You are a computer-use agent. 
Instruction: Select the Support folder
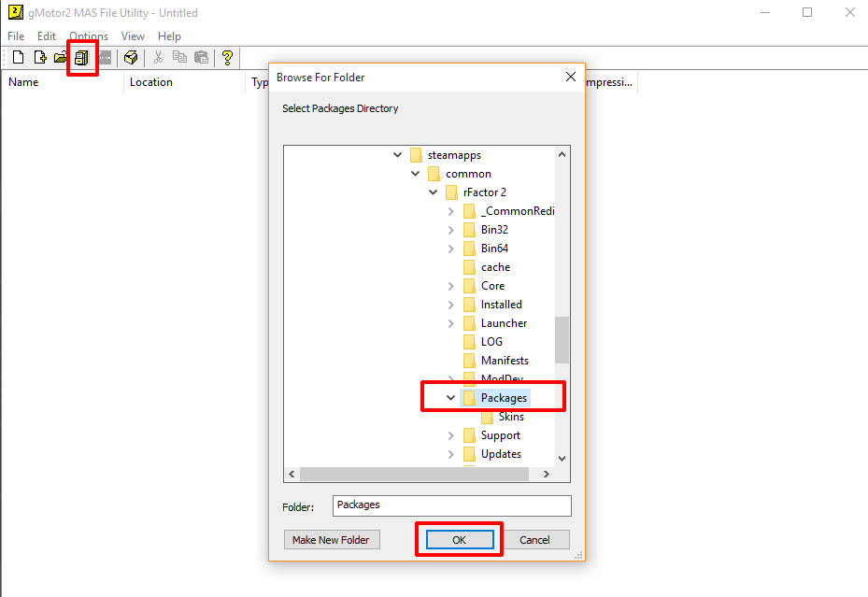(x=501, y=435)
